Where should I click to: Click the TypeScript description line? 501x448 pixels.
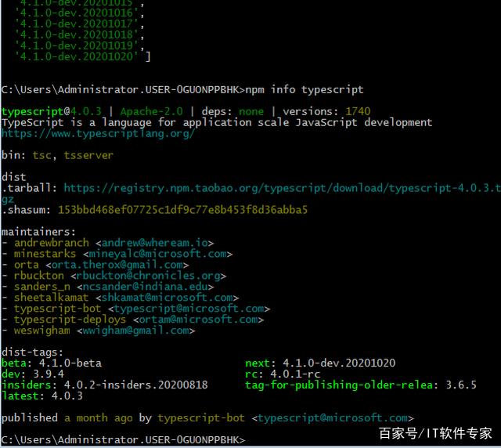(x=217, y=122)
